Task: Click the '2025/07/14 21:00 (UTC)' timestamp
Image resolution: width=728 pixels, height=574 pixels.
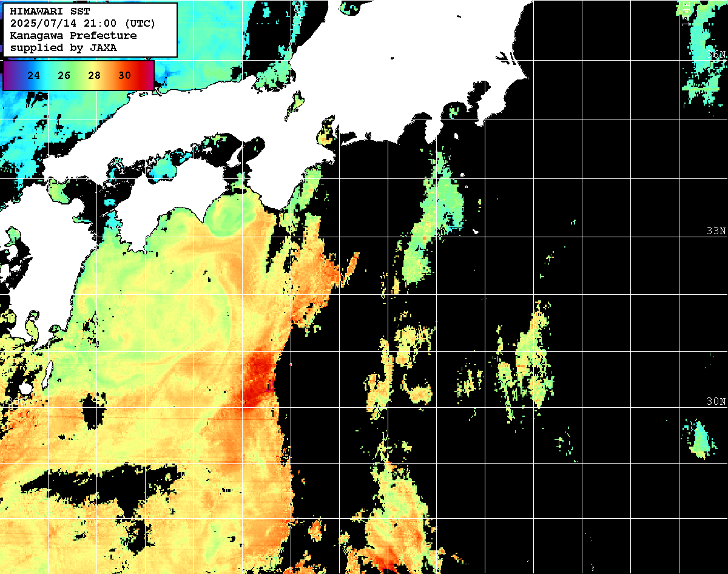Action: click(x=83, y=24)
